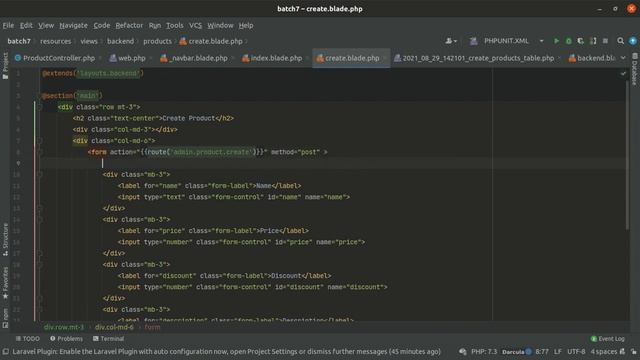The image size is (640, 360).
Task: Open the TODO tool window
Action: 27,339
